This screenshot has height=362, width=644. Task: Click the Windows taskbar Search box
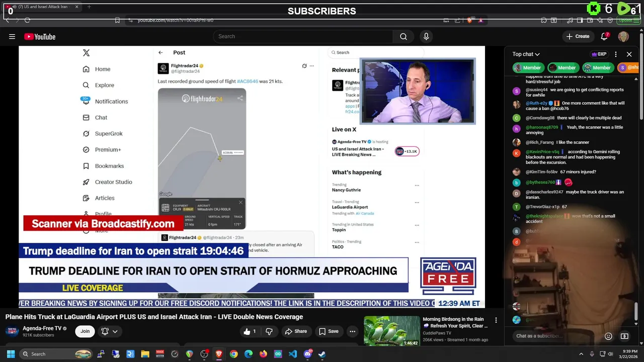[56, 354]
